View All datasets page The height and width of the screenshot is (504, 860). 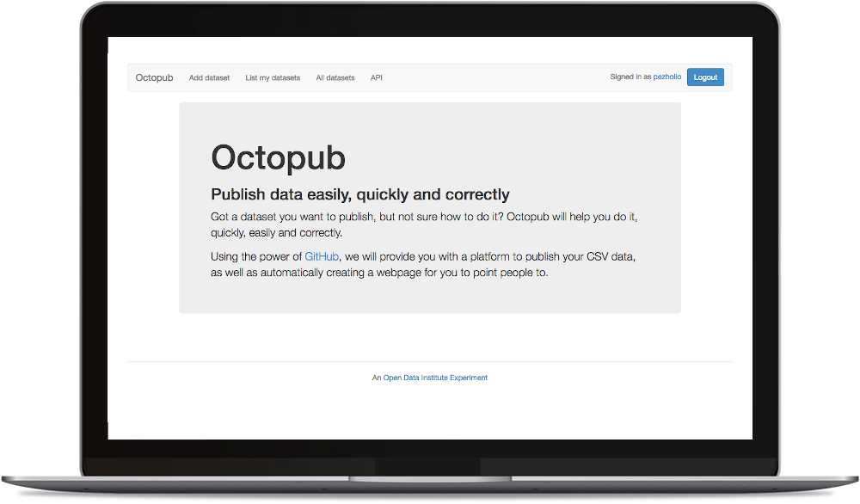335,78
